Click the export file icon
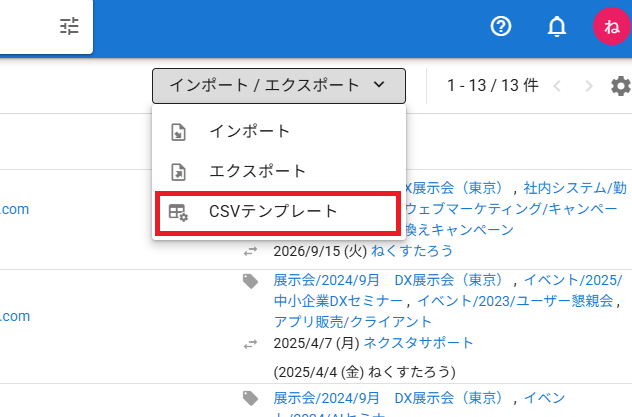Screen dimensions: 632x417 (179, 172)
